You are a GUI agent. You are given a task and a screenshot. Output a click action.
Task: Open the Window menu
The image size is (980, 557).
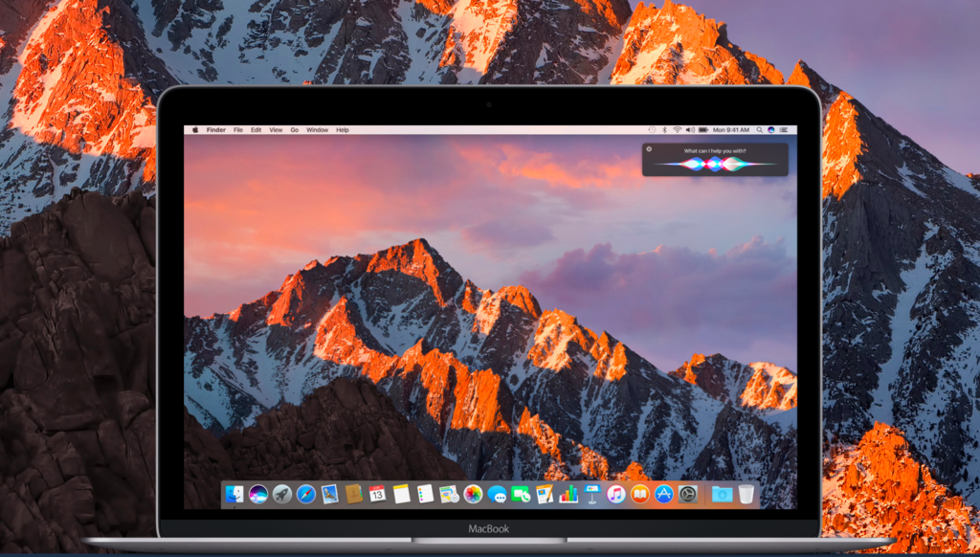point(317,129)
